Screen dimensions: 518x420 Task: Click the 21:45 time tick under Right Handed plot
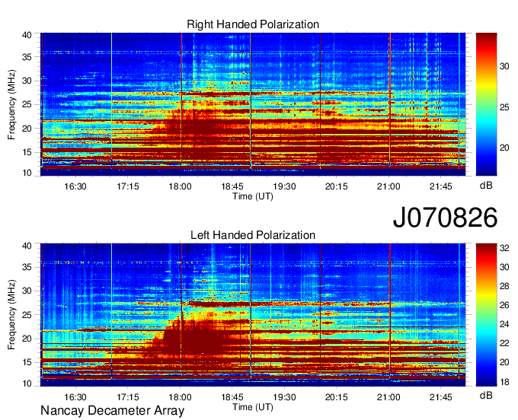click(x=441, y=186)
